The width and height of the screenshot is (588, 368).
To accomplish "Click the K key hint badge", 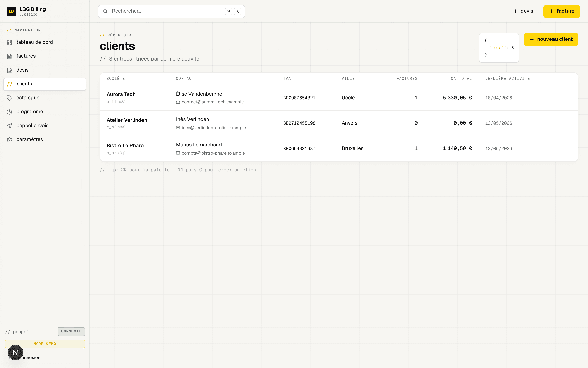I will pos(238,11).
